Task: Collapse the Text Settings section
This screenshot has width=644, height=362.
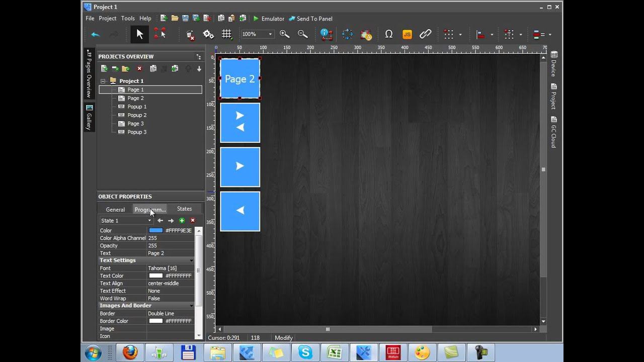Action: pyautogui.click(x=191, y=260)
